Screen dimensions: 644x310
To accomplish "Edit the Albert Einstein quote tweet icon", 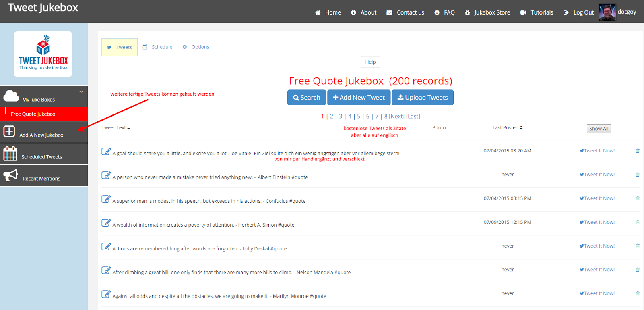I will point(106,175).
